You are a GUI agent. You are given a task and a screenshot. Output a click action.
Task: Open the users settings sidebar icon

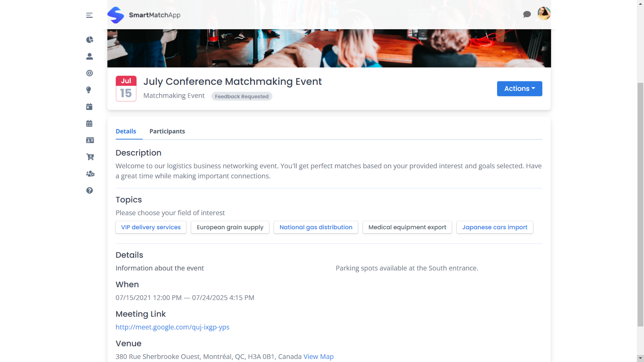click(x=90, y=174)
